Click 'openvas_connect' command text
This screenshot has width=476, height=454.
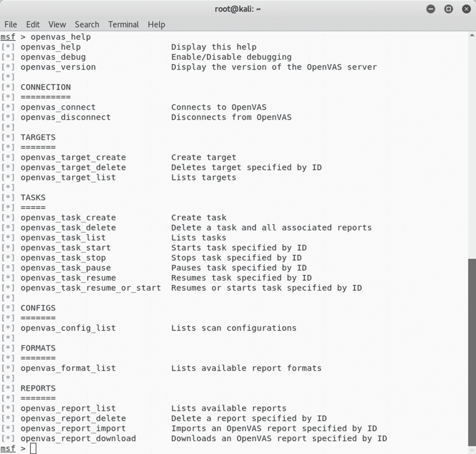pos(58,107)
